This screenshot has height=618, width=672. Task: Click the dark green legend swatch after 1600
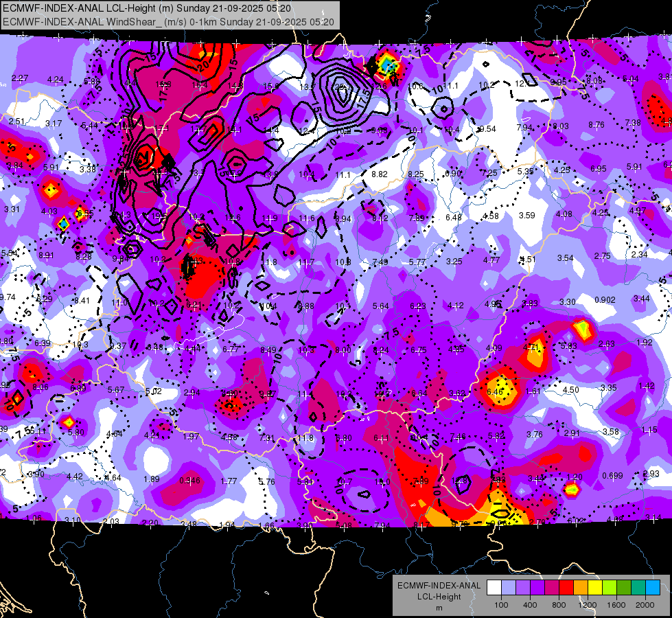[x=623, y=588]
